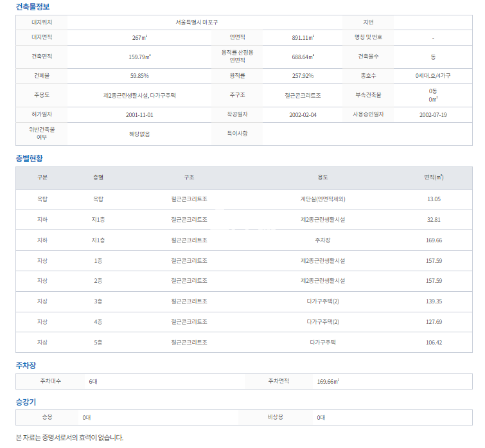The width and height of the screenshot is (485, 448).
Task: Click the 대지면적 value 267㎡
Action: [139, 38]
